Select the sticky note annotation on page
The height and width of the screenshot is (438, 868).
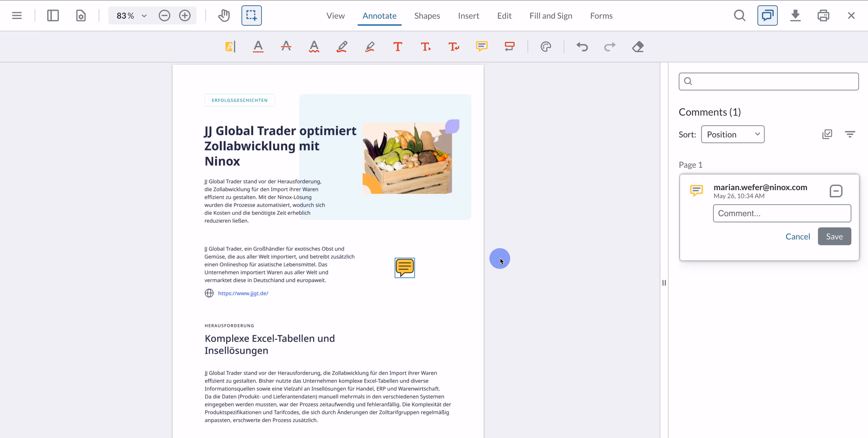[404, 268]
